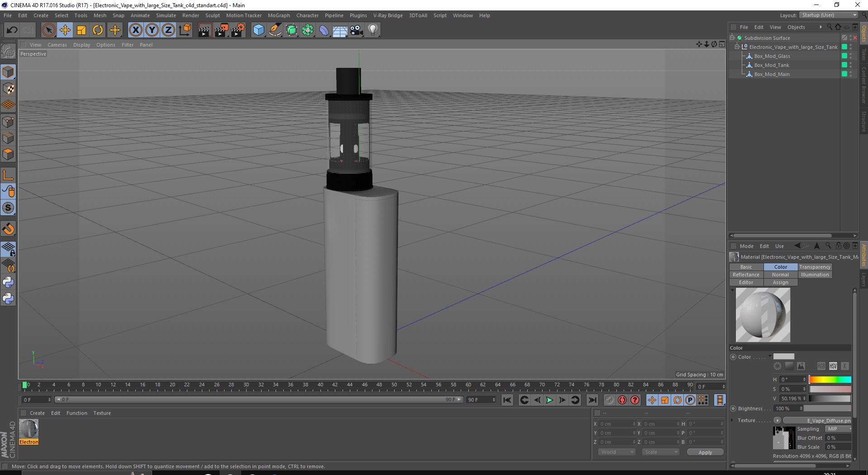
Task: Open the Layout dropdown
Action: click(x=829, y=15)
